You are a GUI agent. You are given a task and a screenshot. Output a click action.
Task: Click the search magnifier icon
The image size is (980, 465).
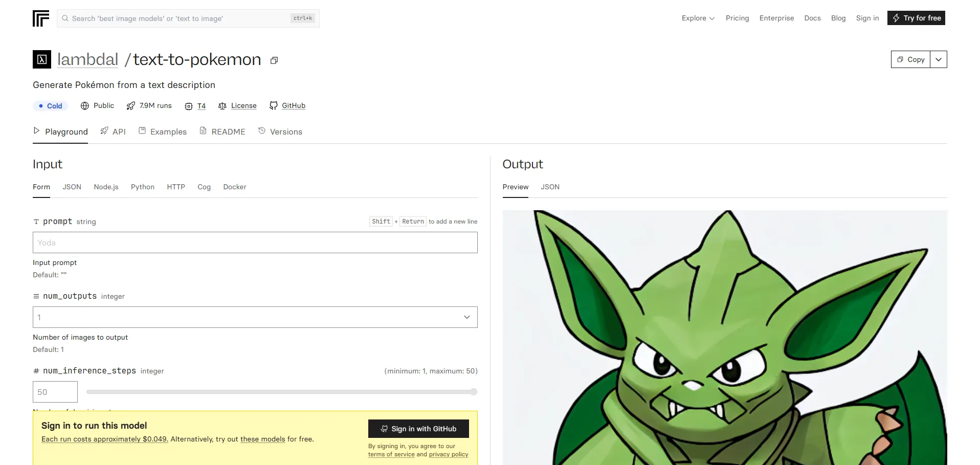(x=65, y=18)
